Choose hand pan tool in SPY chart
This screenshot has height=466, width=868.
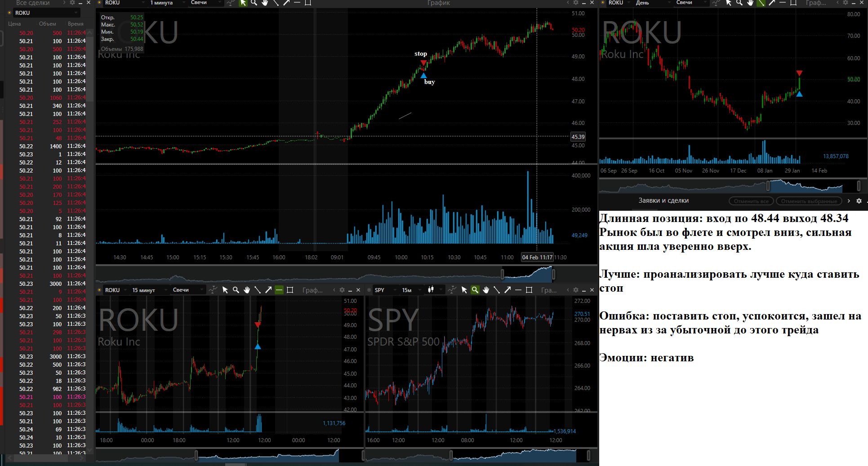pyautogui.click(x=486, y=290)
